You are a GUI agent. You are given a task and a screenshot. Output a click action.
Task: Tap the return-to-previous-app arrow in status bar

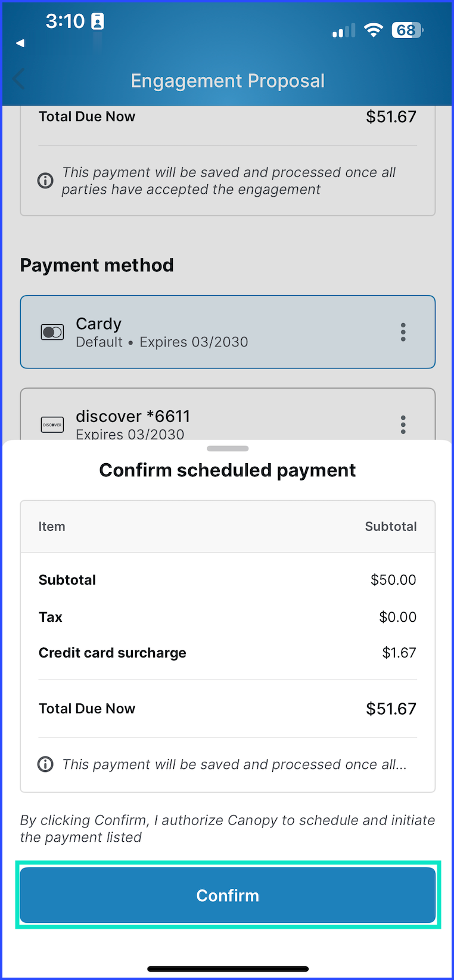pyautogui.click(x=20, y=43)
